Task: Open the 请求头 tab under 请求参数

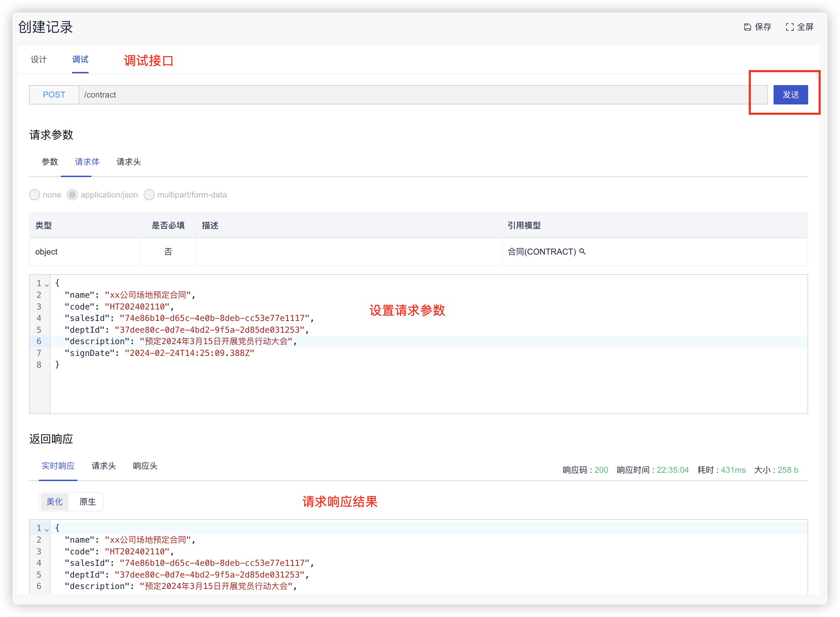Action: (128, 162)
